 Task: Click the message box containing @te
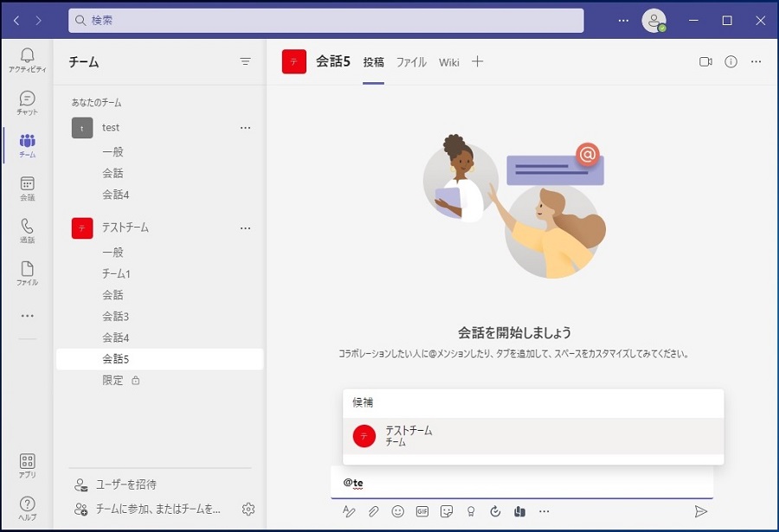coord(522,483)
